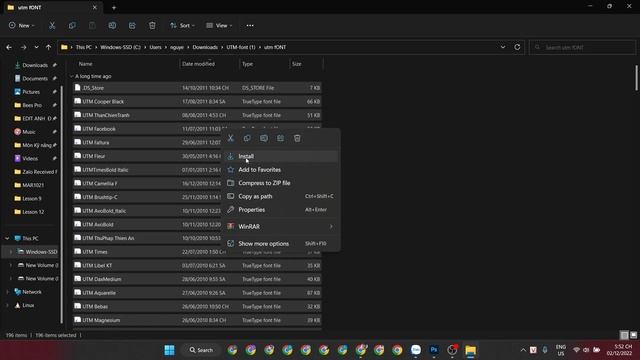This screenshot has width=640, height=360.
Task: Open the New dropdown button
Action: coord(22,26)
